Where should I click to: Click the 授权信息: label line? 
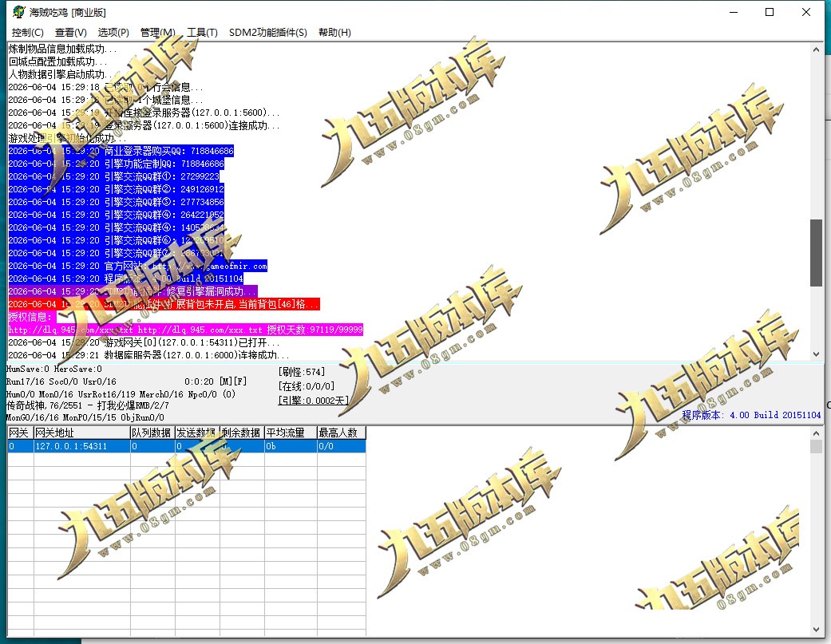click(31, 317)
